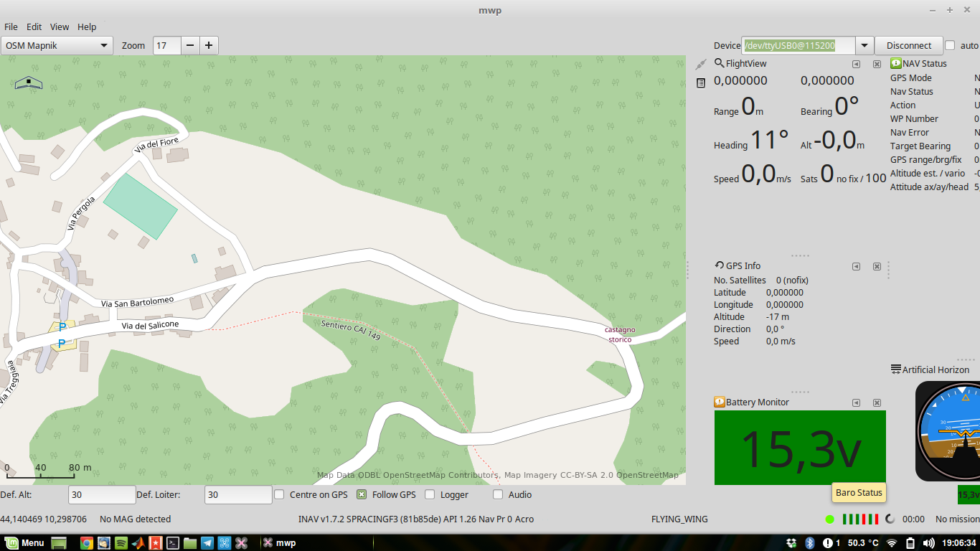The width and height of the screenshot is (980, 551).
Task: Click the plug connection icon beside FlightView
Action: (x=701, y=65)
